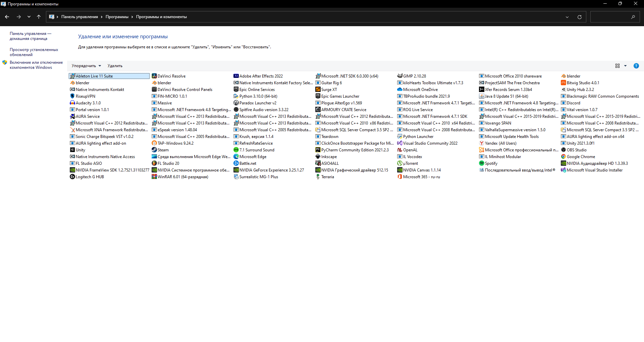
Task: Click the 7.1 Surround Sound icon
Action: point(236,150)
